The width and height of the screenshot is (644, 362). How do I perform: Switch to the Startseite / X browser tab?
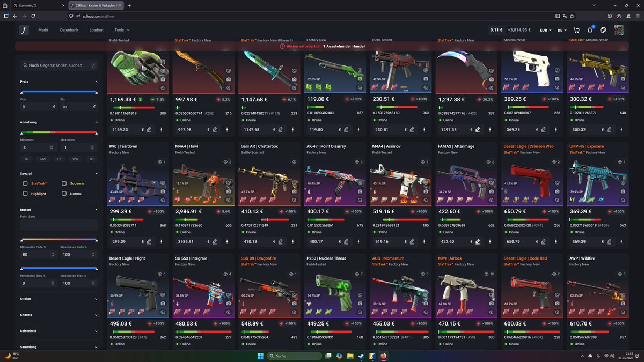point(39,5)
